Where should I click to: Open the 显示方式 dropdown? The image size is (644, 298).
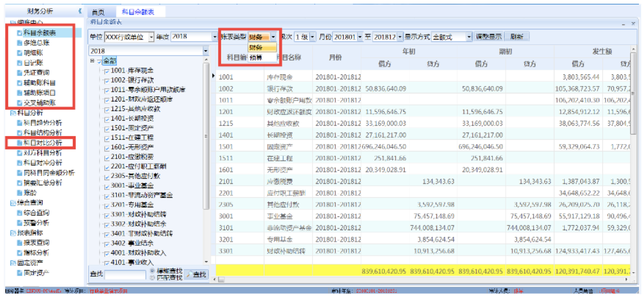coord(469,37)
